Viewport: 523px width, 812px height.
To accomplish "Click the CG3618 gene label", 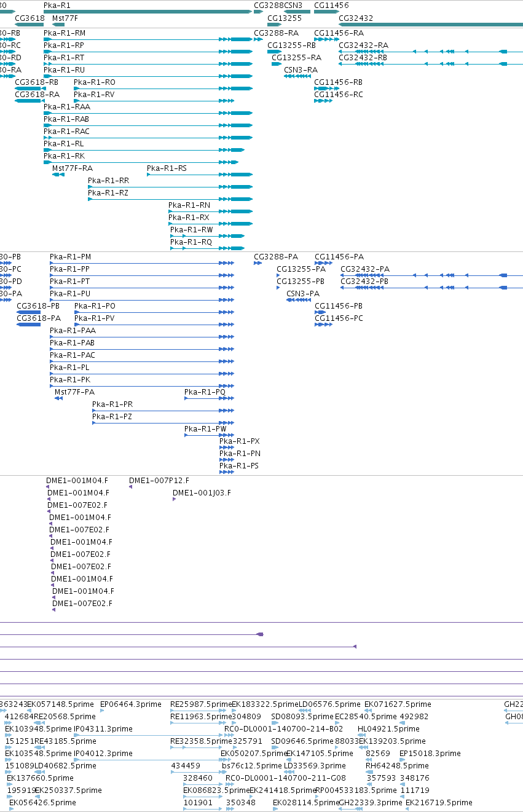I will [x=29, y=18].
